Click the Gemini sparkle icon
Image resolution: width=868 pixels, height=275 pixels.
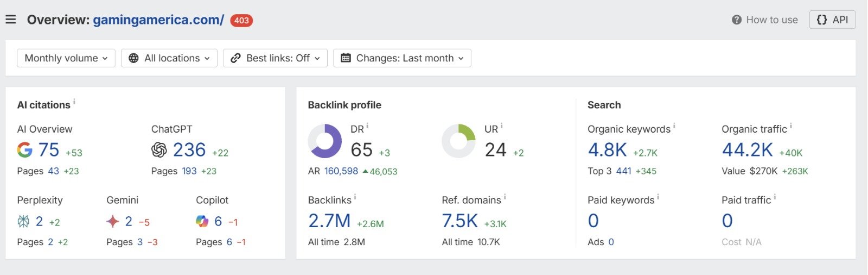tap(112, 221)
